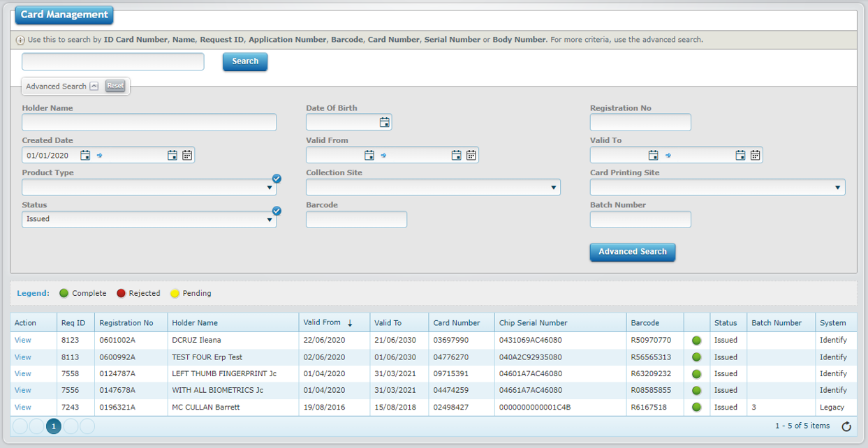Image resolution: width=868 pixels, height=448 pixels.
Task: Click inside the main search input box
Action: tap(112, 61)
